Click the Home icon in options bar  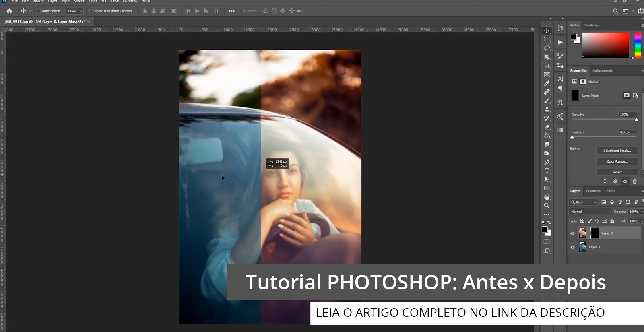9,11
